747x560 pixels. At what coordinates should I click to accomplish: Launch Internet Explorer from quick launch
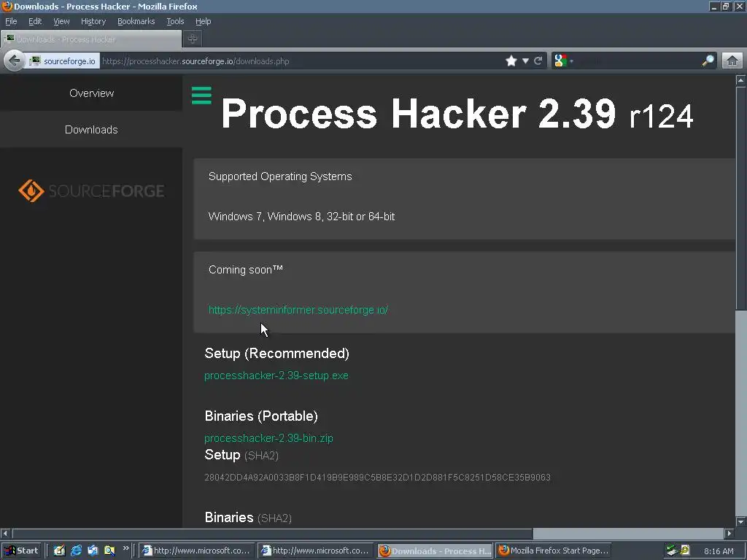(76, 551)
